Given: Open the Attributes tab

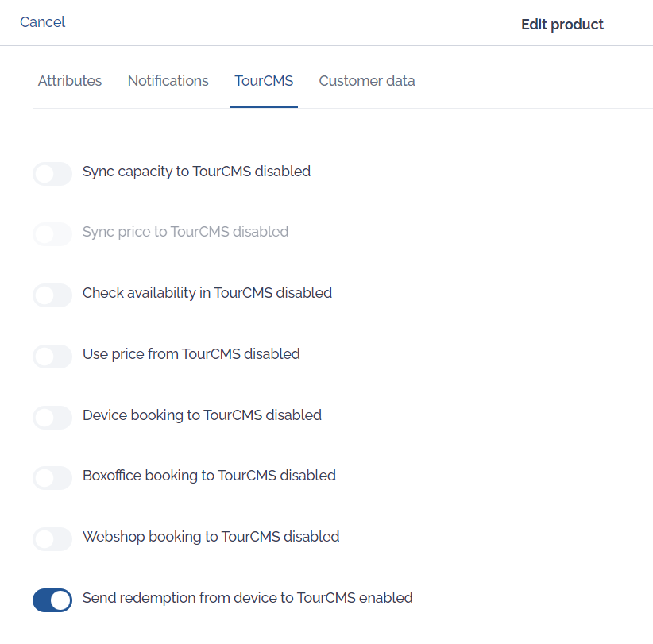Looking at the screenshot, I should click(70, 81).
